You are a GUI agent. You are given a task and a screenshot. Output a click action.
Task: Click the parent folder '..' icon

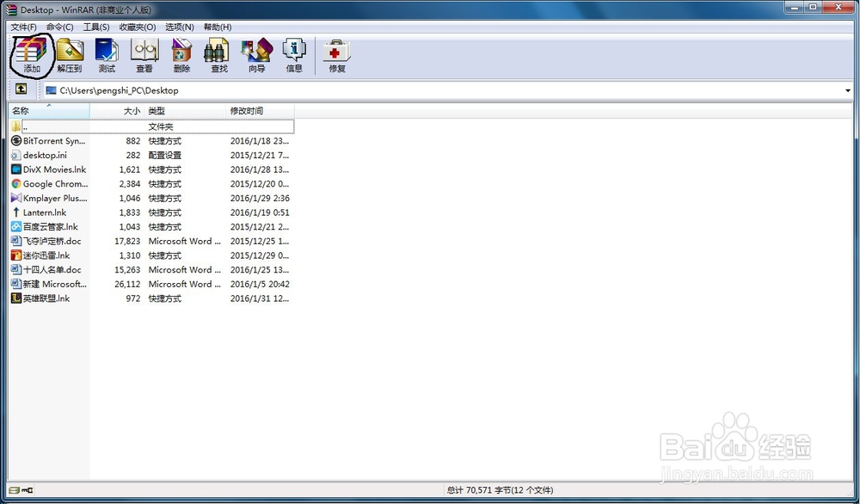(15, 126)
